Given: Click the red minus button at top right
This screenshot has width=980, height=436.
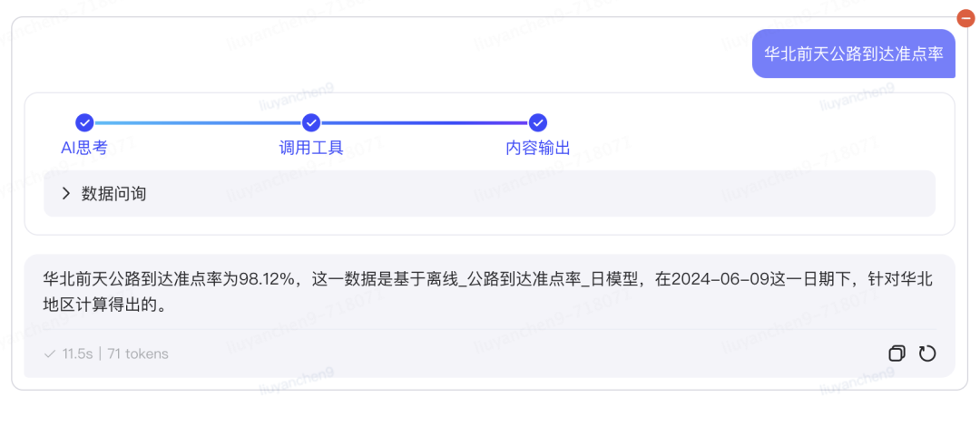Looking at the screenshot, I should point(965,18).
